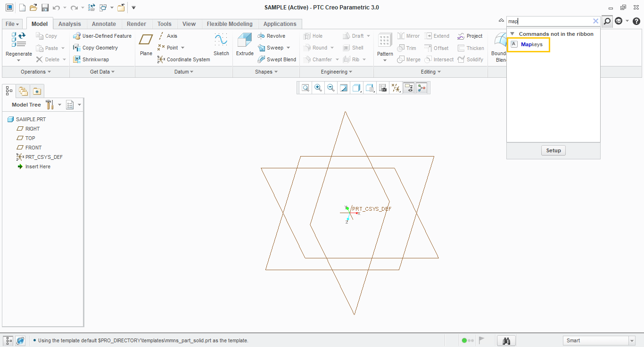This screenshot has width=644, height=347.
Task: Toggle the spin center display
Action: point(421,87)
